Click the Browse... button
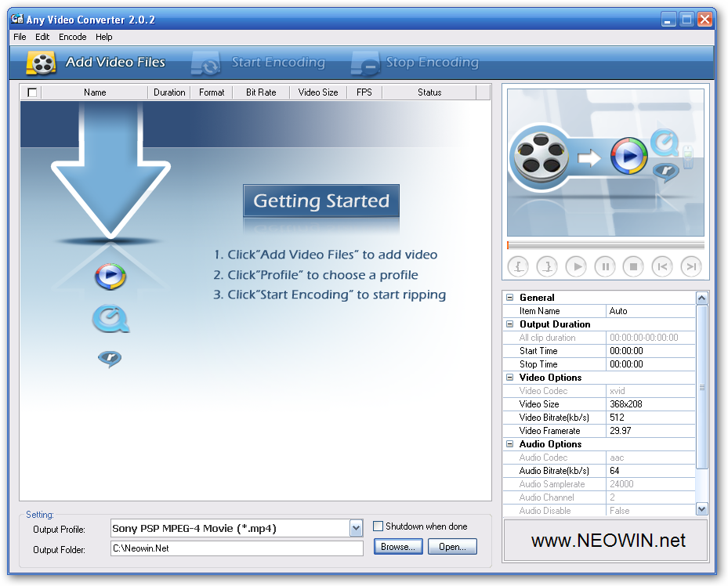 point(398,547)
